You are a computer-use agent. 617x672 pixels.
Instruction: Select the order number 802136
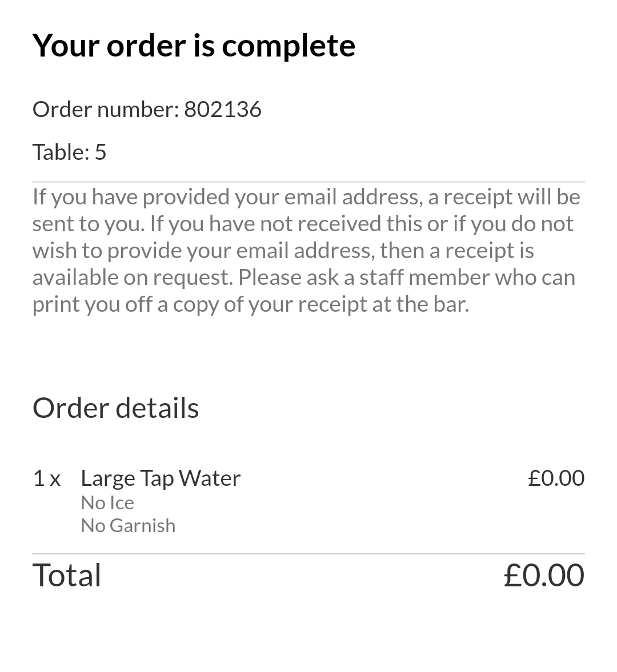pos(223,109)
